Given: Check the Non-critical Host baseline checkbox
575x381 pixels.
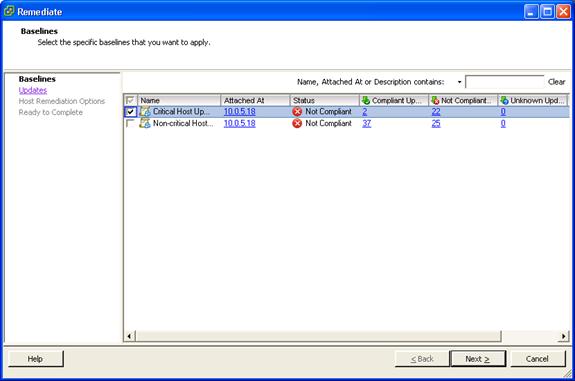Looking at the screenshot, I should point(130,124).
